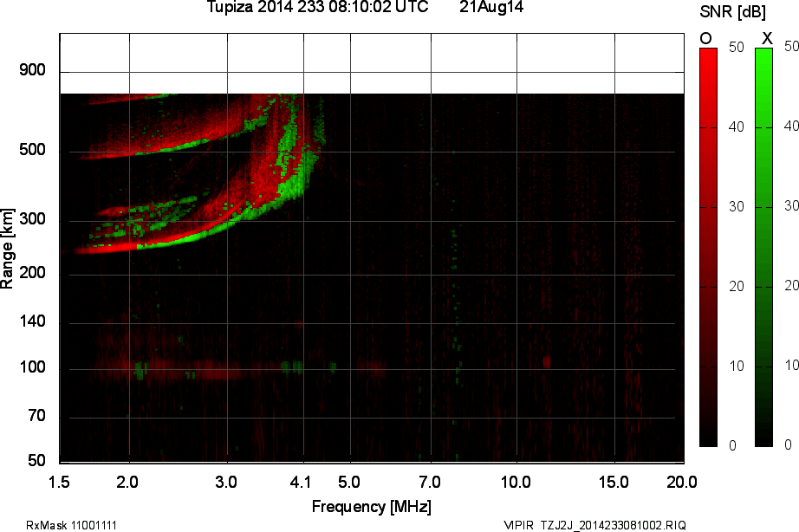The image size is (799, 532).
Task: Click the blank white band above the ionogram
Action: [373, 63]
